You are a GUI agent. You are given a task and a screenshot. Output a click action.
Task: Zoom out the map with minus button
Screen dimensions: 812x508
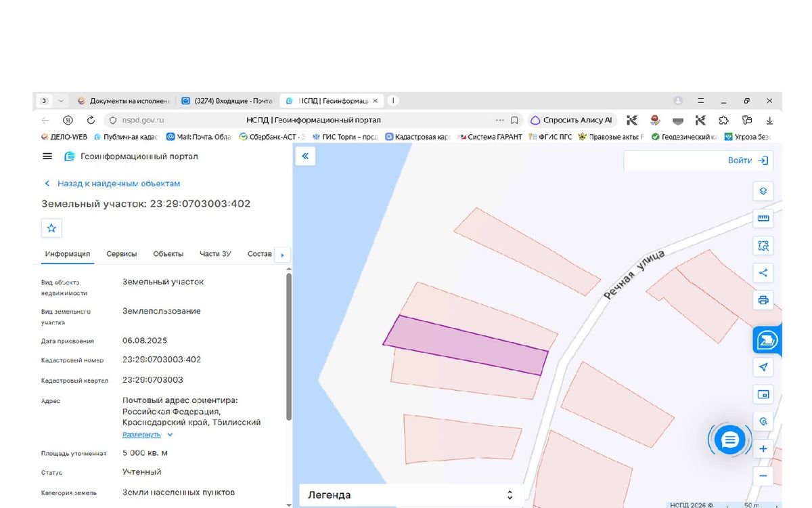[x=763, y=476]
